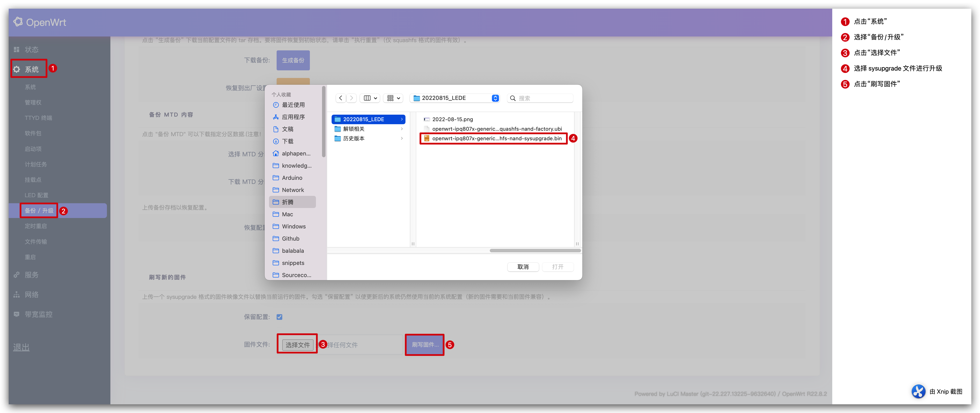
Task: Click the 刷写固件... button
Action: [425, 345]
